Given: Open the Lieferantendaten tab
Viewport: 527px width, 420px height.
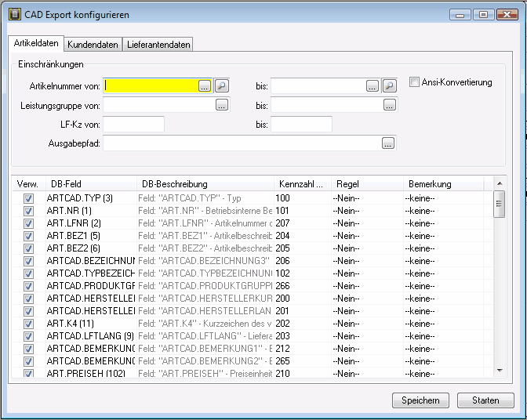Looking at the screenshot, I should 158,45.
